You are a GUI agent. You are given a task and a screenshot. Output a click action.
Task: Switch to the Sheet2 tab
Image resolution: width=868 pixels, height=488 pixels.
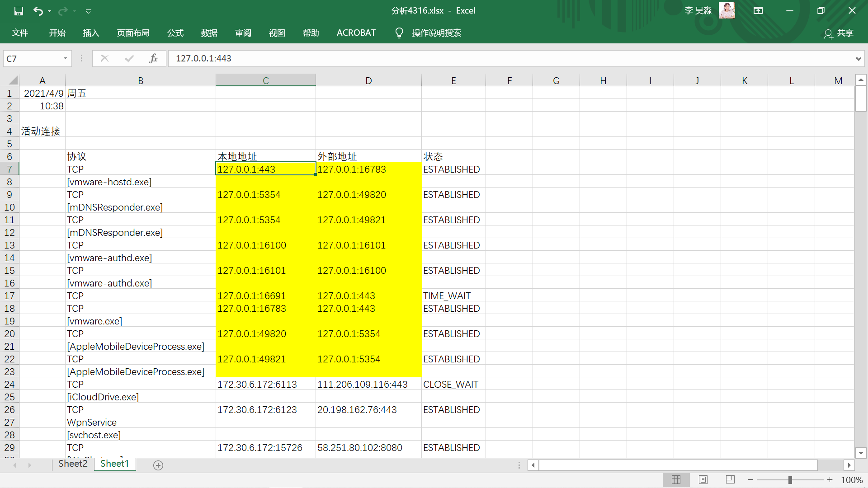[73, 464]
